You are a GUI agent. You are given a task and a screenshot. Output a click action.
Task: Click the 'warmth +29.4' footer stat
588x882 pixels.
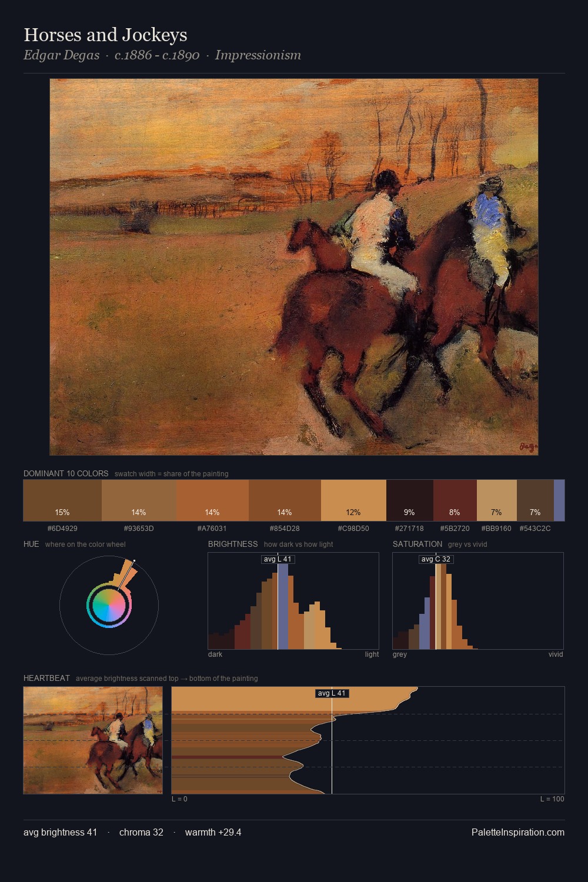(x=213, y=832)
